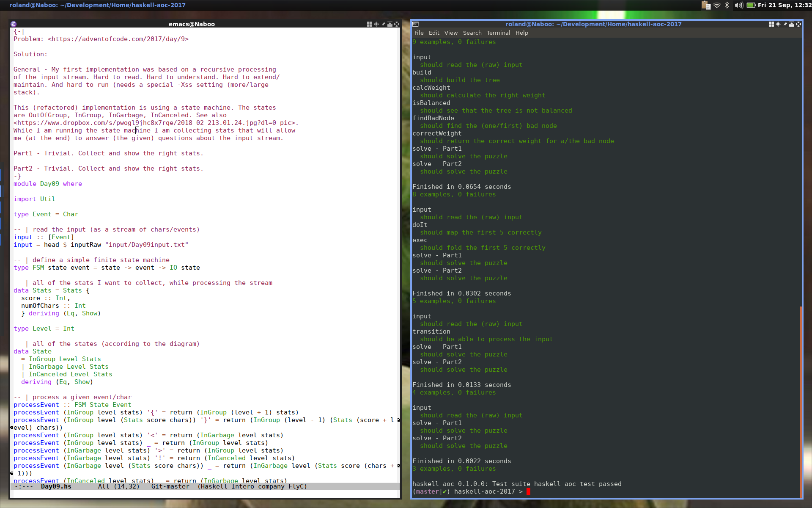Viewport: 812px width, 508px height.
Task: Click the 'type Event = Char' line
Action: click(x=46, y=214)
